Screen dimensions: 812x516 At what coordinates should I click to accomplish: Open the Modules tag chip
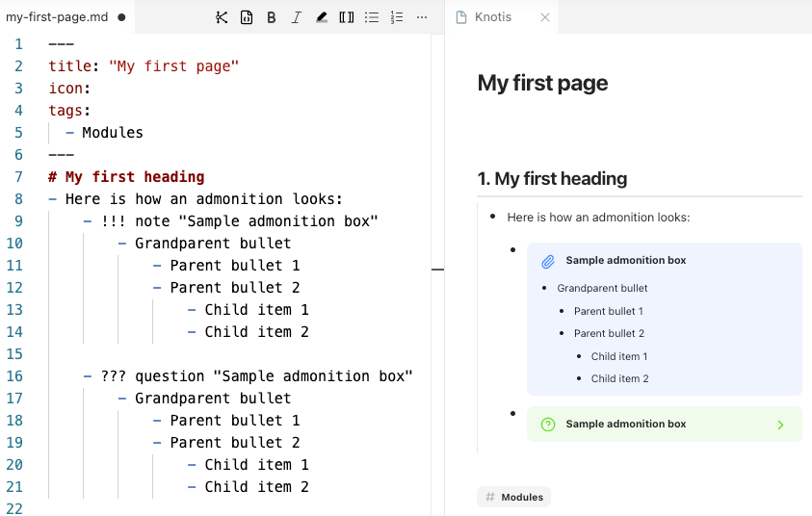[x=513, y=497]
